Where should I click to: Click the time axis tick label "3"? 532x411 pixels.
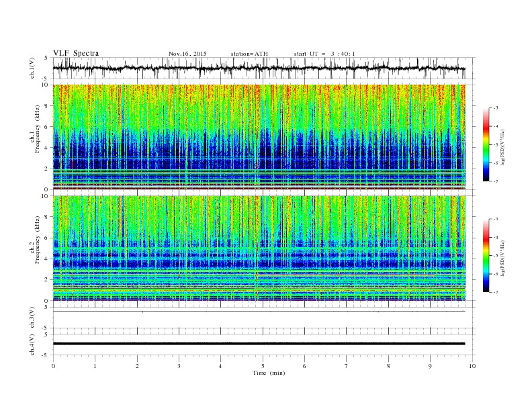[x=179, y=366]
